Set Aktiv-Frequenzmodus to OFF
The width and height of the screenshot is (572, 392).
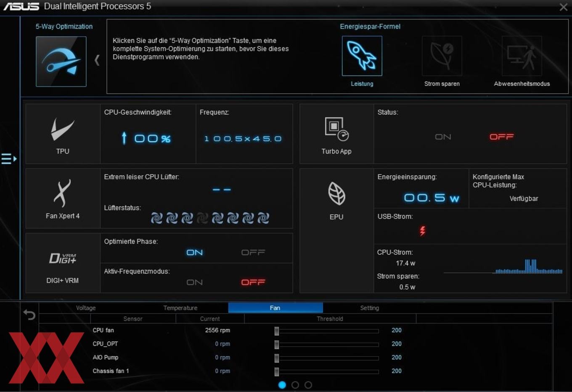(x=253, y=282)
